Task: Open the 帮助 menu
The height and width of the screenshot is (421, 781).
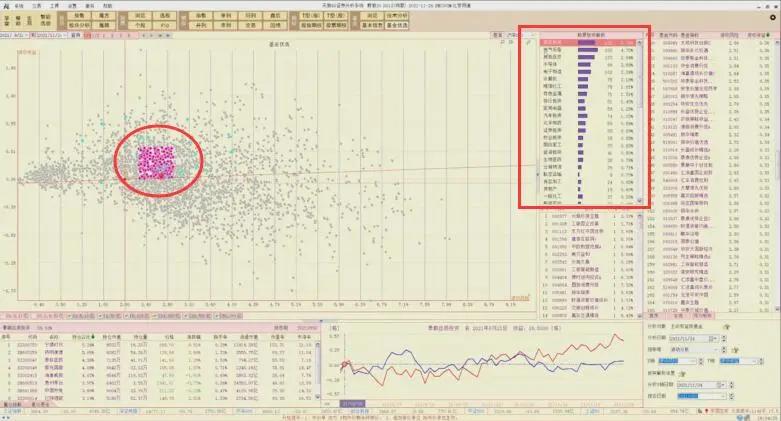Action: click(x=108, y=6)
